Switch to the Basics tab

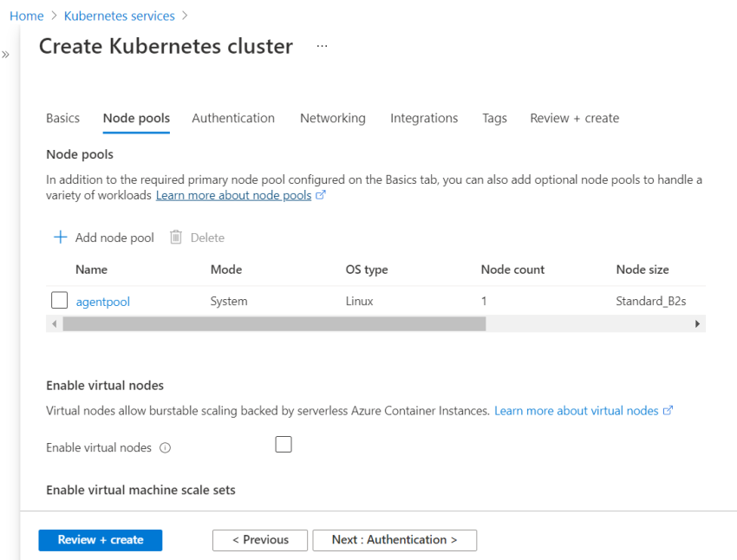pos(62,118)
